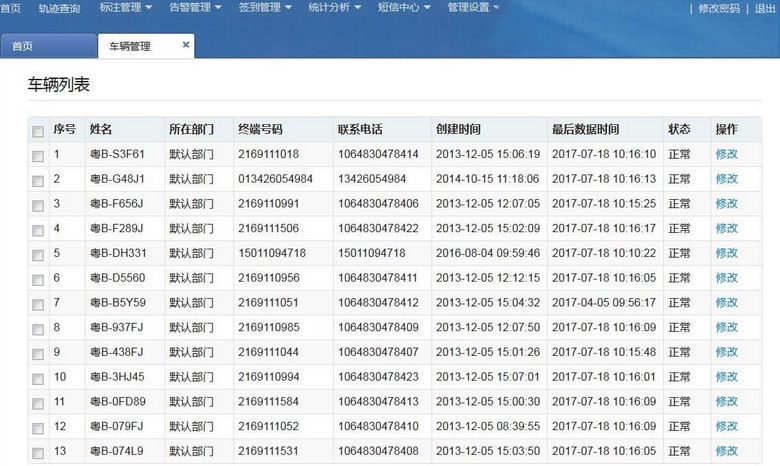
Task: Select terminal number 013426054984 cell
Action: (x=275, y=179)
